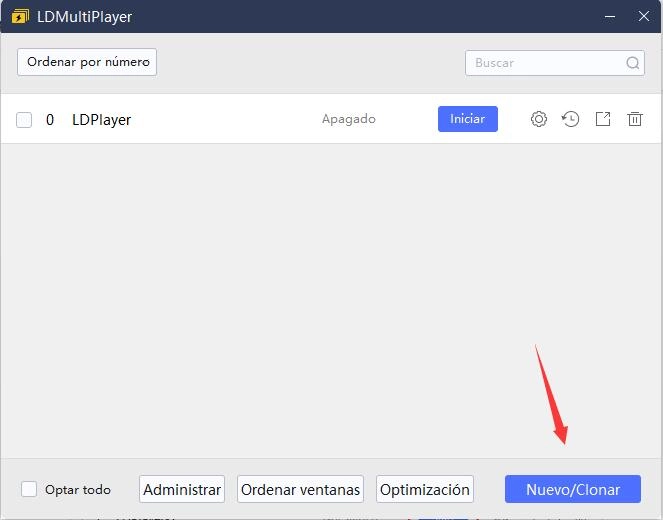Click the Nuevo/Clonar button
The width and height of the screenshot is (663, 520).
573,489
